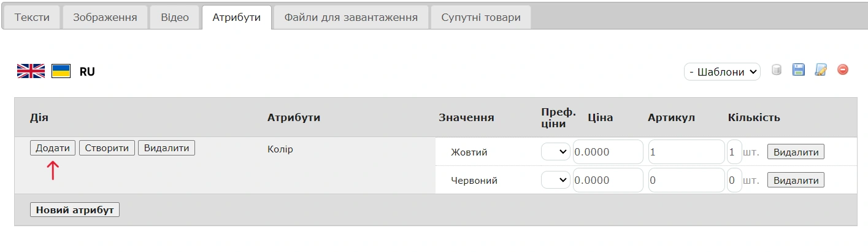Open price prefix dropdown for Жовтий
This screenshot has width=868, height=252.
point(556,152)
